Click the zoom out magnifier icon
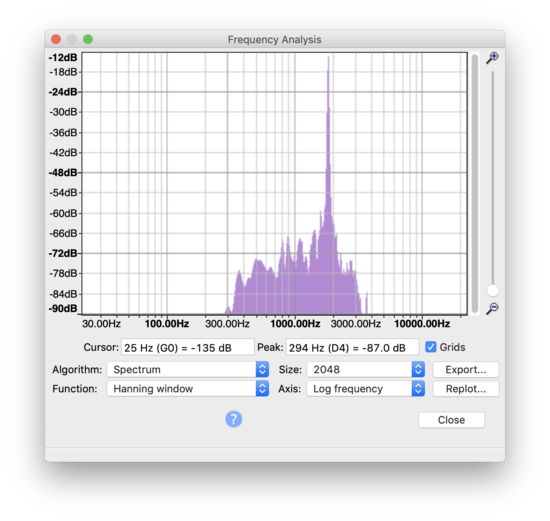The width and height of the screenshot is (550, 521). pos(492,308)
